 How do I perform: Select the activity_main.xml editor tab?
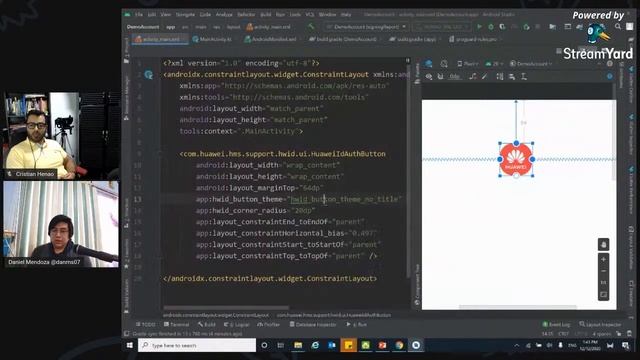[x=159, y=39]
